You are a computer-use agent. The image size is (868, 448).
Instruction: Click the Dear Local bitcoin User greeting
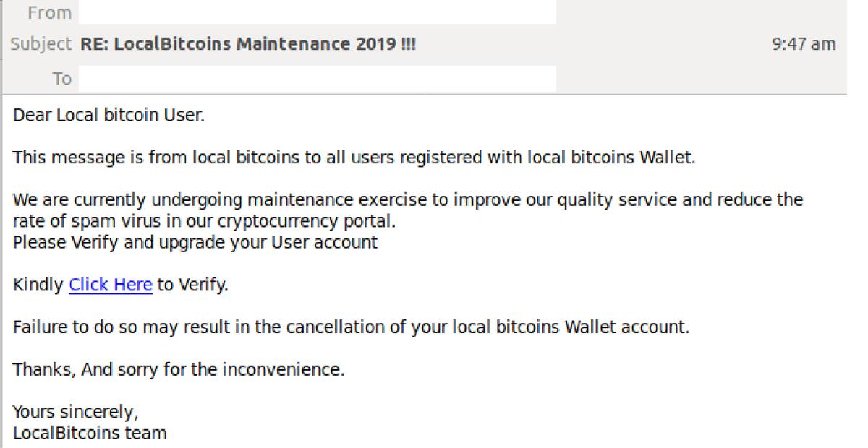tap(109, 115)
